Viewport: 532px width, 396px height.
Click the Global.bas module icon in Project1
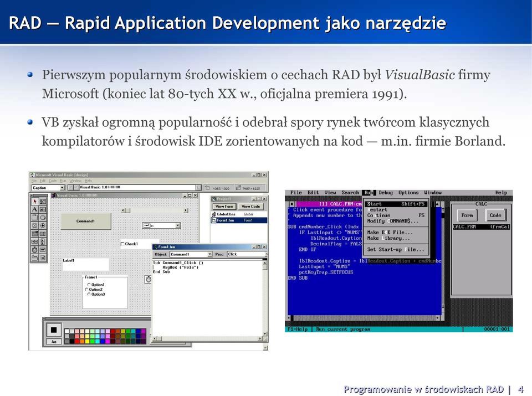pyautogui.click(x=214, y=214)
